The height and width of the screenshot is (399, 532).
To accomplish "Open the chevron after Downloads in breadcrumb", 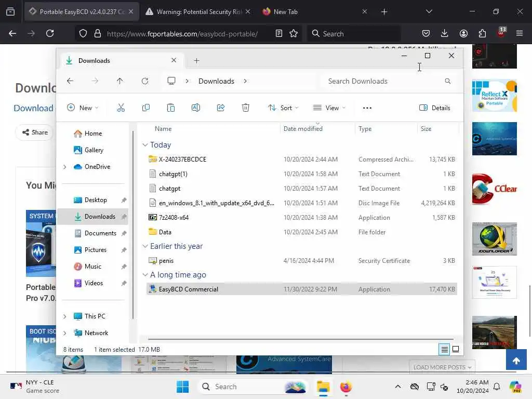I will pos(245,81).
